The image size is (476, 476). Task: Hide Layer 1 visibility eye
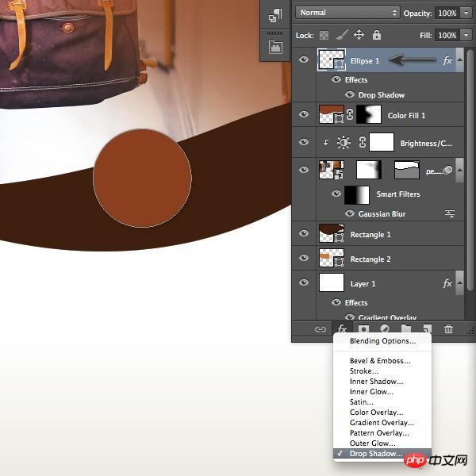[x=304, y=282]
